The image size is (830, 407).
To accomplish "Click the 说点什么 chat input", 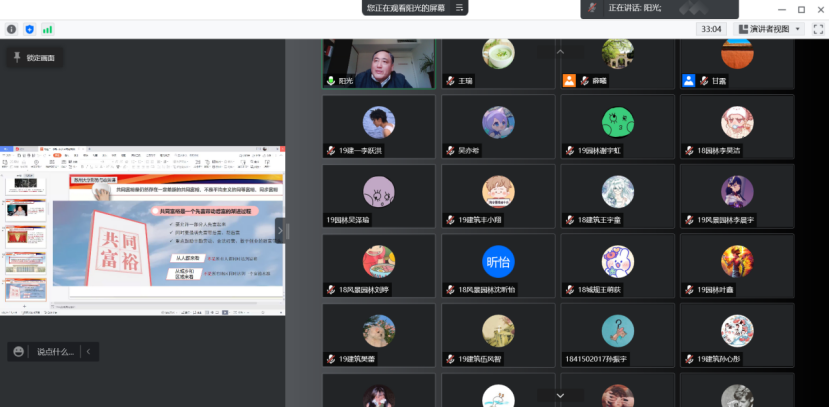I will coord(54,351).
